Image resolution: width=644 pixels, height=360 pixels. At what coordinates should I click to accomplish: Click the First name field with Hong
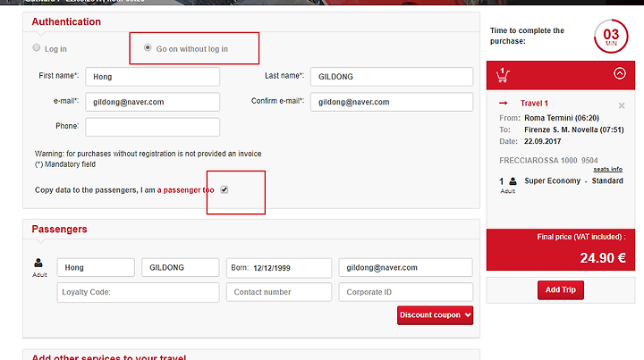(x=152, y=77)
